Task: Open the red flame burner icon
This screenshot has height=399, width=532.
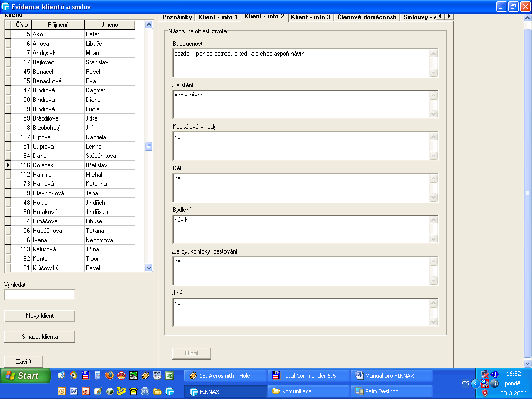Action: click(x=122, y=375)
